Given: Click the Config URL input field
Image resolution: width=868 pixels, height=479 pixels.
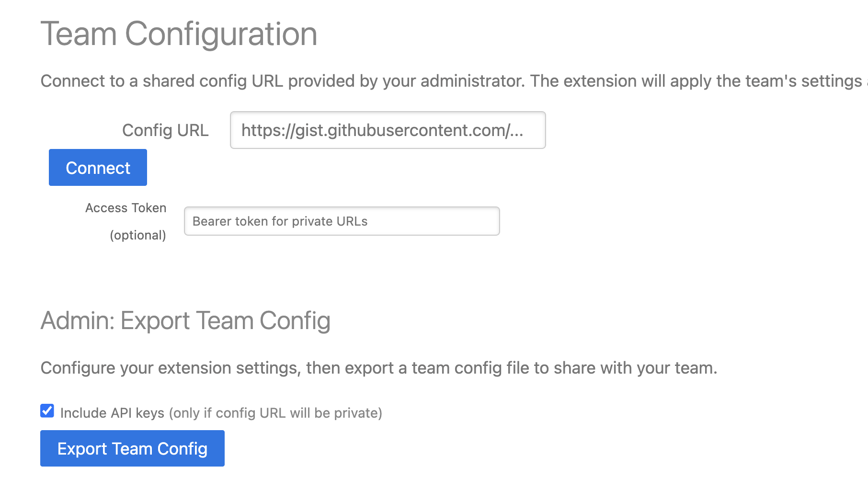Looking at the screenshot, I should [x=388, y=130].
